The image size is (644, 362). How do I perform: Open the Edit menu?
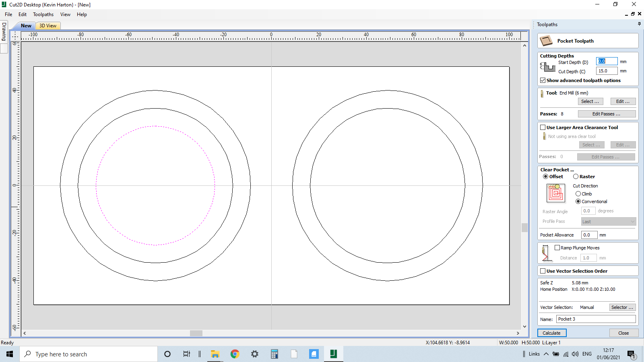pyautogui.click(x=23, y=14)
